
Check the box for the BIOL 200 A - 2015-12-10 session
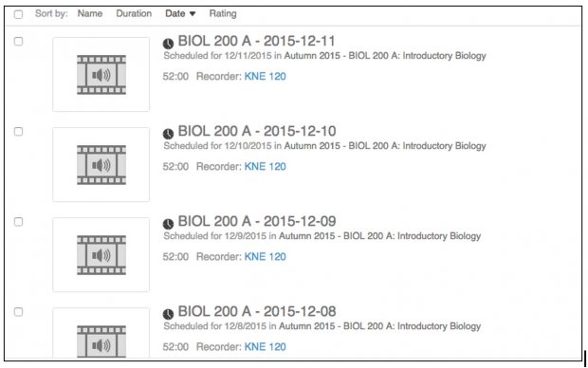18,132
